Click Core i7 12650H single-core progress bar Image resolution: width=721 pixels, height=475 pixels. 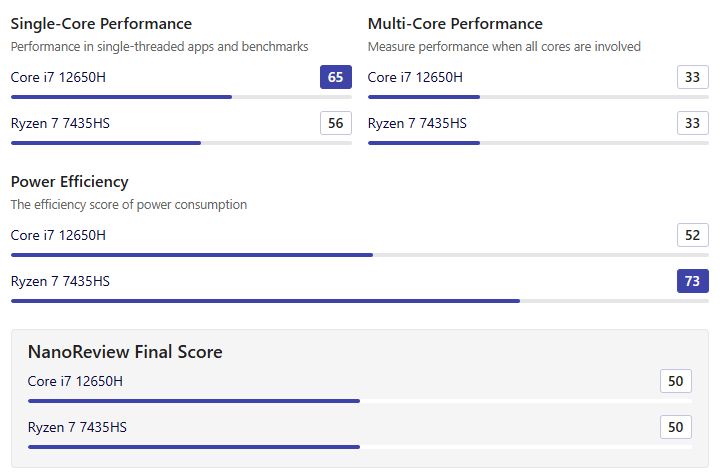click(x=181, y=97)
